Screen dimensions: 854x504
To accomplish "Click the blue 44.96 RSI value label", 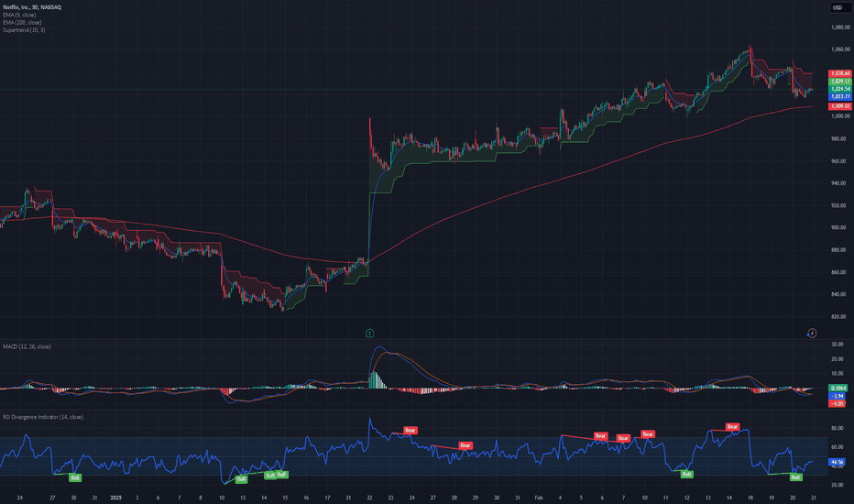I will click(x=838, y=462).
